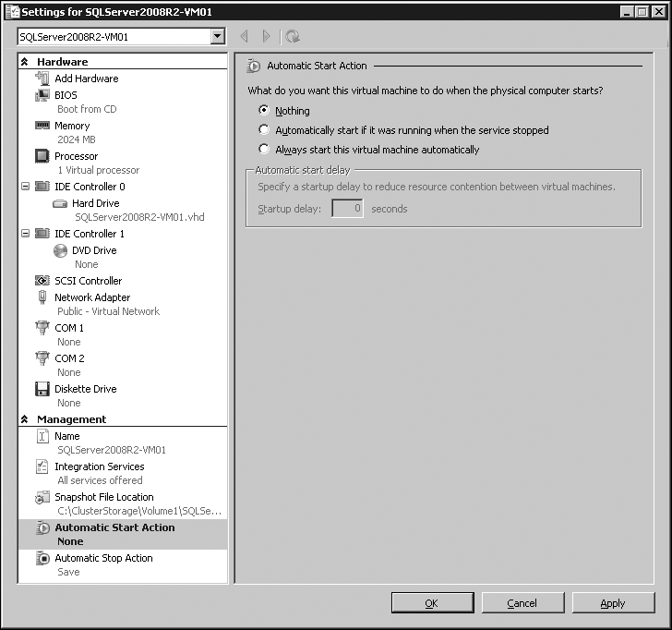The width and height of the screenshot is (672, 630).
Task: Select the Nothing radio option
Action: [x=264, y=110]
